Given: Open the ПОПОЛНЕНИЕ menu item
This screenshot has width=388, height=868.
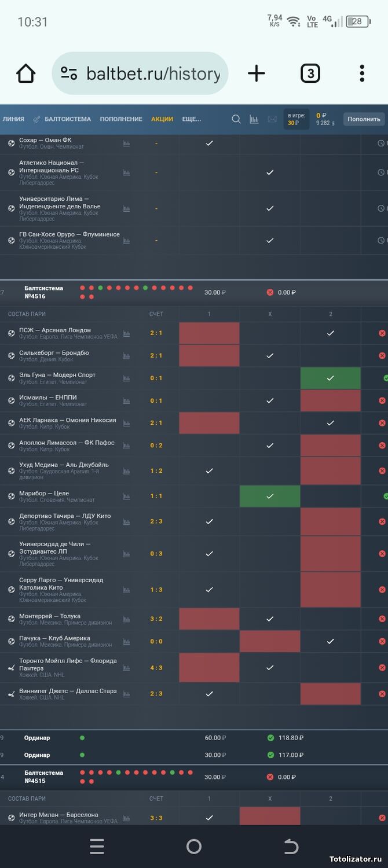Looking at the screenshot, I should [x=121, y=119].
